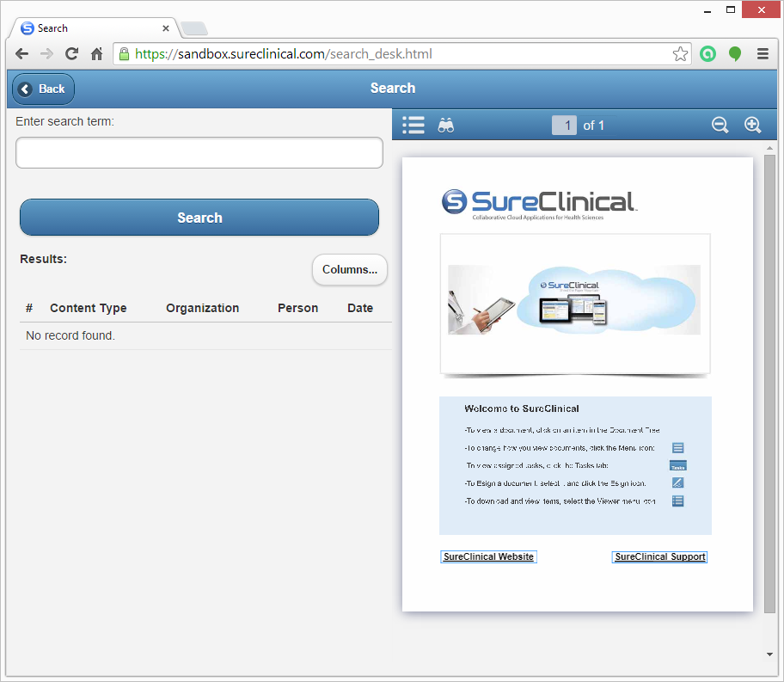Click the Viewer menu icon in welcome panel
Image resolution: width=784 pixels, height=682 pixels.
(678, 501)
